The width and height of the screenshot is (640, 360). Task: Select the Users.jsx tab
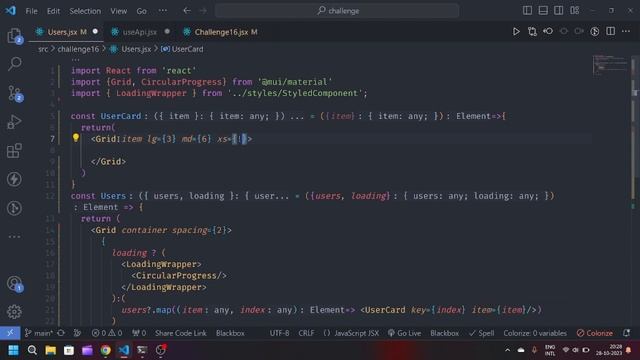pos(62,32)
